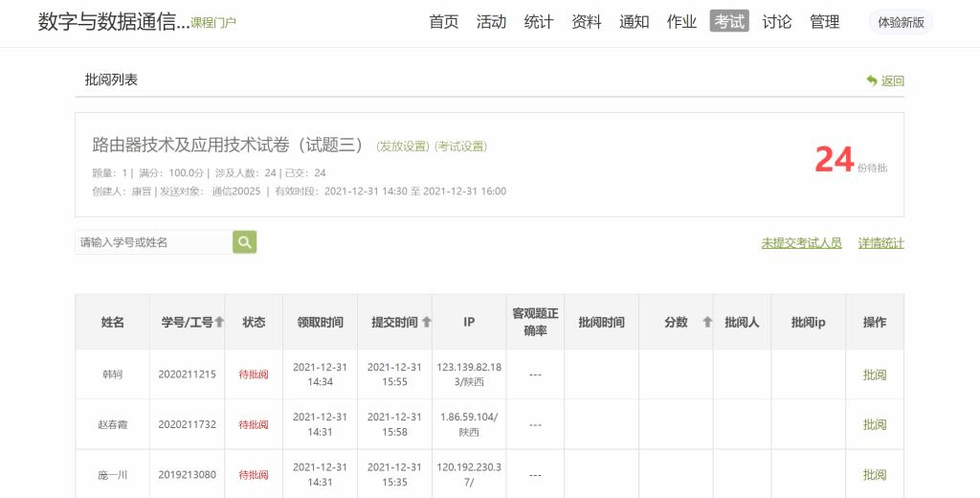
Task: Click 批阅 for student 韩轲
Action: coord(874,374)
